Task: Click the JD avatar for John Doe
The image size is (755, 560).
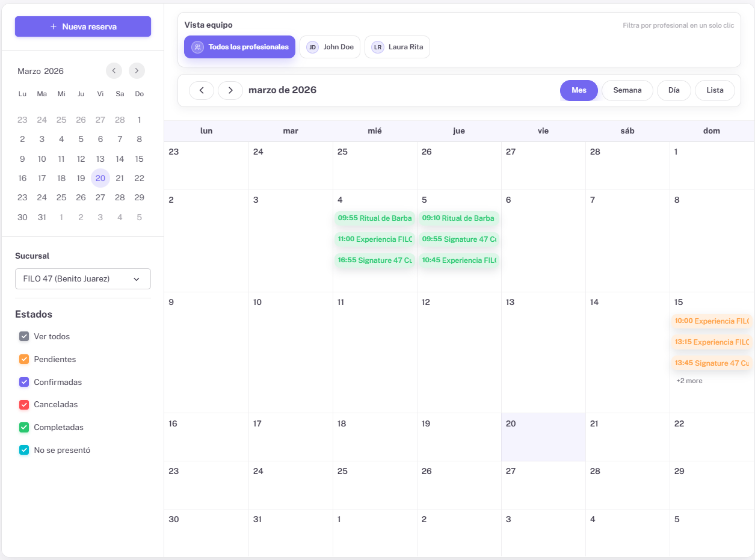Action: (312, 47)
